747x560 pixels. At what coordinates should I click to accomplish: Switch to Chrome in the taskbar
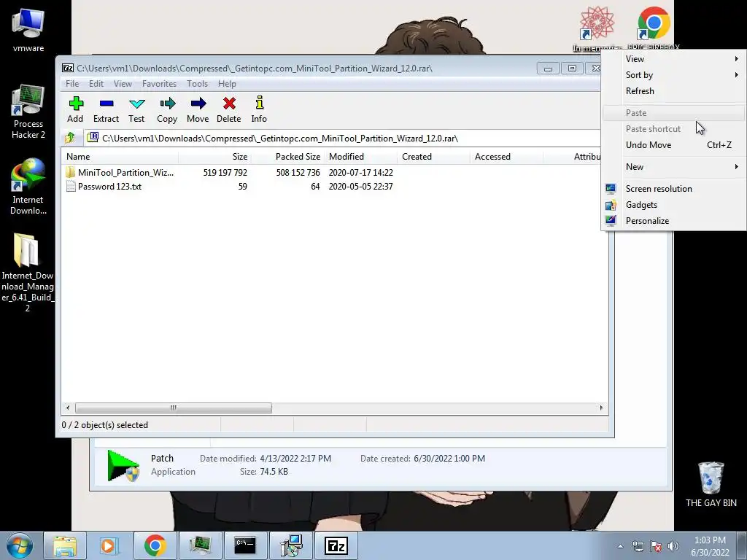(155, 545)
